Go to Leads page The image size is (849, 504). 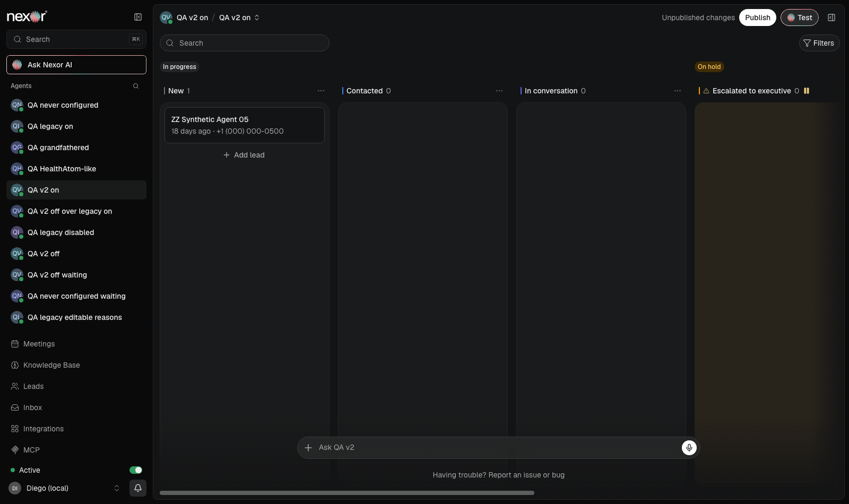[x=76, y=386]
